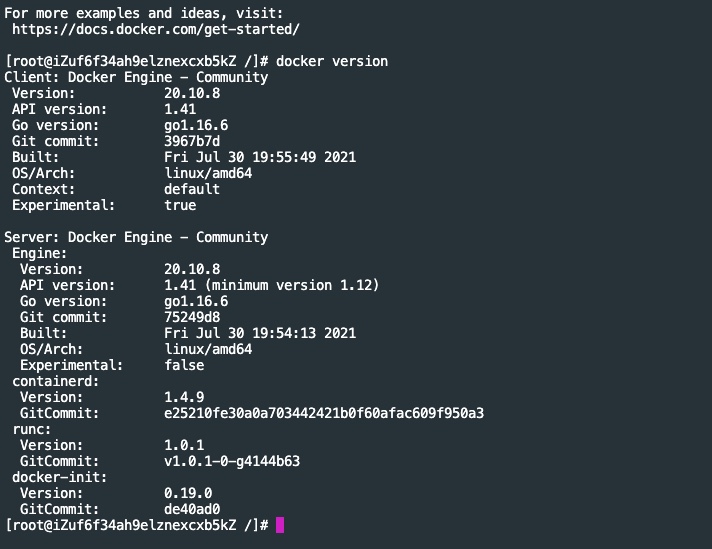This screenshot has width=712, height=549.
Task: Click the Server Built date ending 19:54:13 2021
Action: click(260, 333)
